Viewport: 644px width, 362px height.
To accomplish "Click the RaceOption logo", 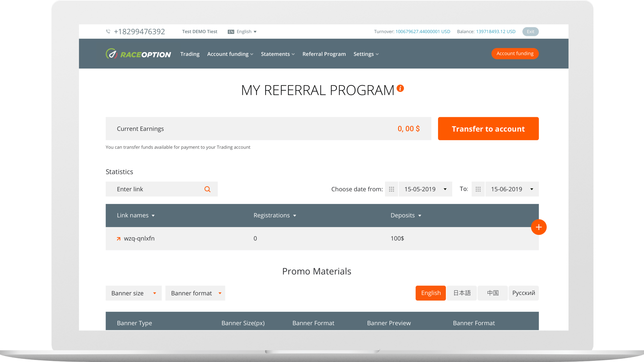I will pos(138,54).
